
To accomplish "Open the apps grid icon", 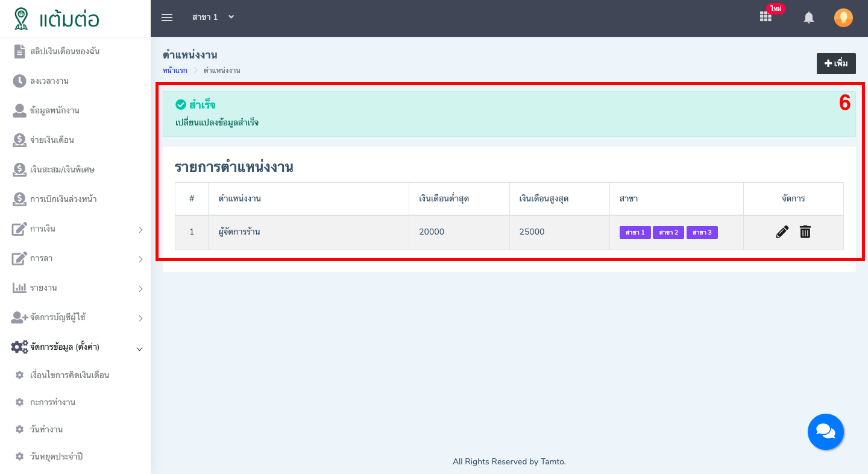I will (766, 17).
